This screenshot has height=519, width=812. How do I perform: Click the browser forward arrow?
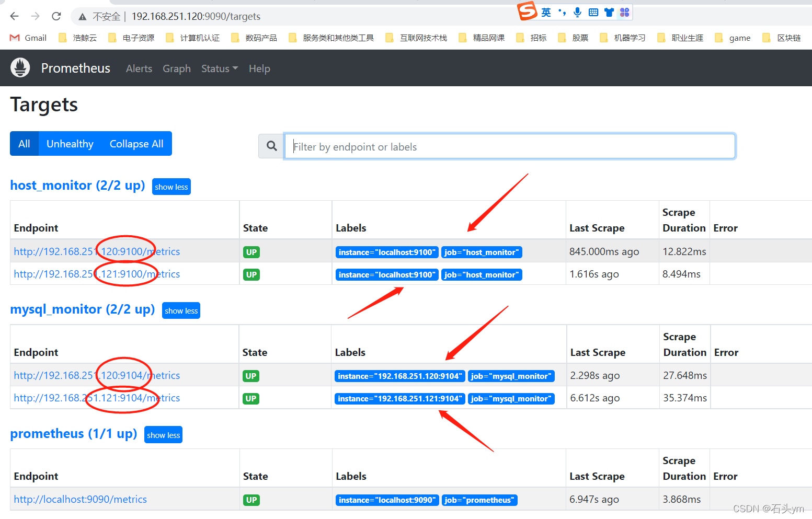tap(35, 16)
